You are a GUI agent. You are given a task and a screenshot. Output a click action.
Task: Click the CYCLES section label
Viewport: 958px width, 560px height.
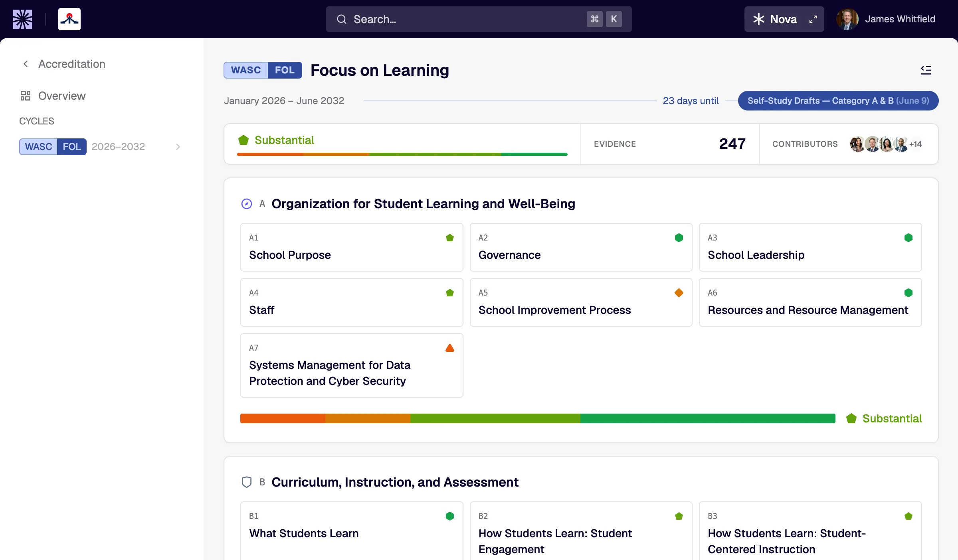(x=37, y=121)
